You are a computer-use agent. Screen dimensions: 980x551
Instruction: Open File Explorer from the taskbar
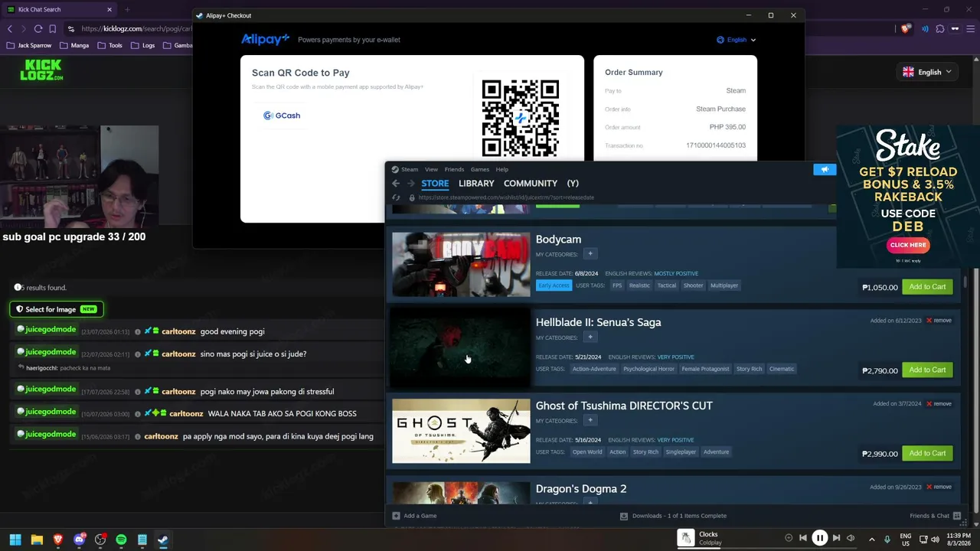tap(37, 540)
